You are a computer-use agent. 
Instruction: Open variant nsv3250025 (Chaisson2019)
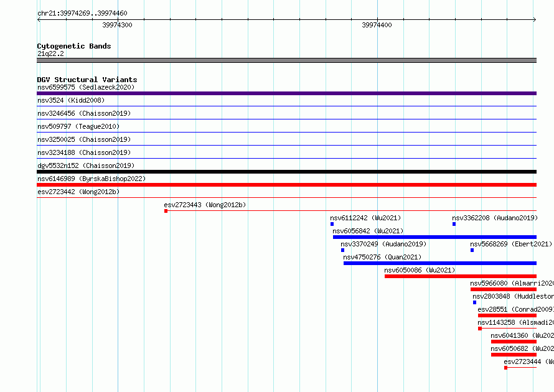click(x=84, y=139)
